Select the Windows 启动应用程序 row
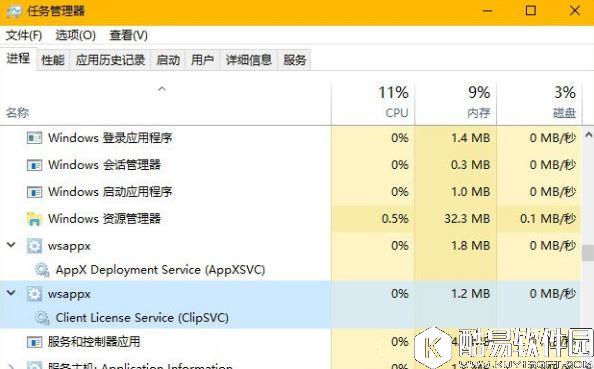This screenshot has width=594, height=369. 291,192
